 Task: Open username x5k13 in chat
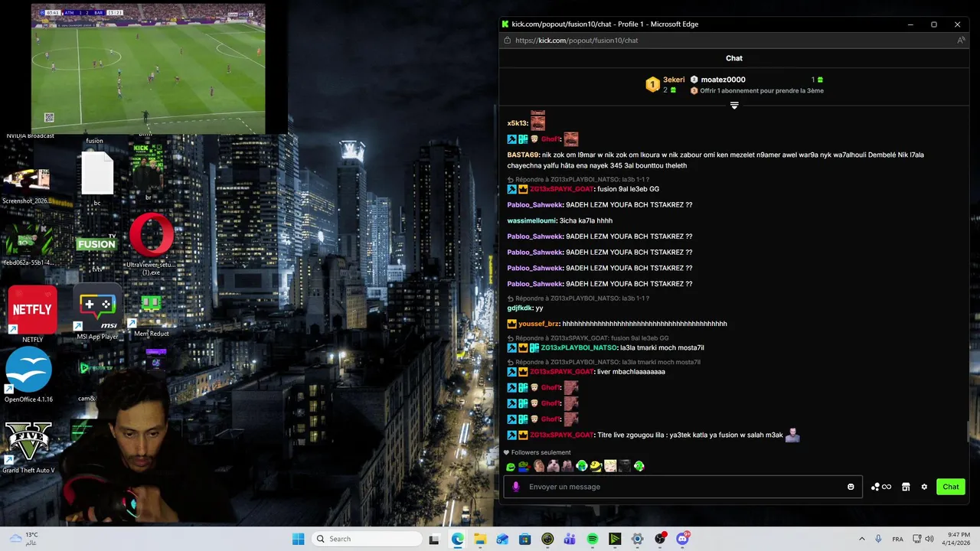click(x=518, y=123)
